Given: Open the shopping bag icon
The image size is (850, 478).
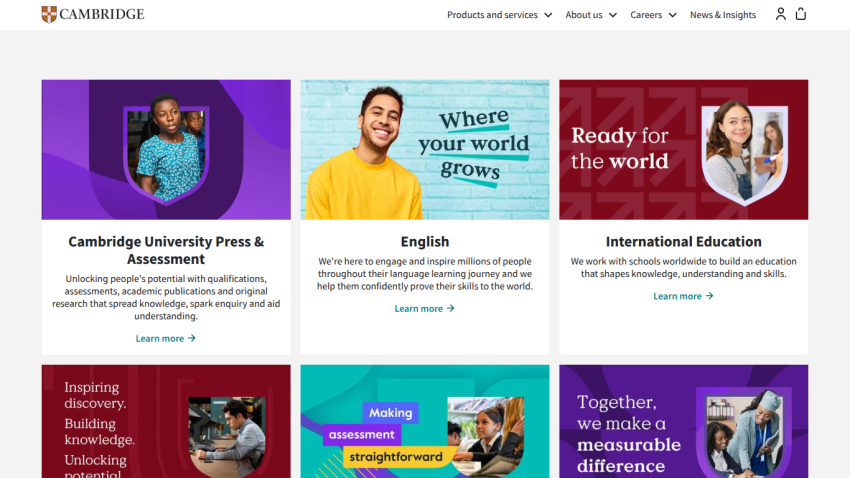Looking at the screenshot, I should pos(801,14).
